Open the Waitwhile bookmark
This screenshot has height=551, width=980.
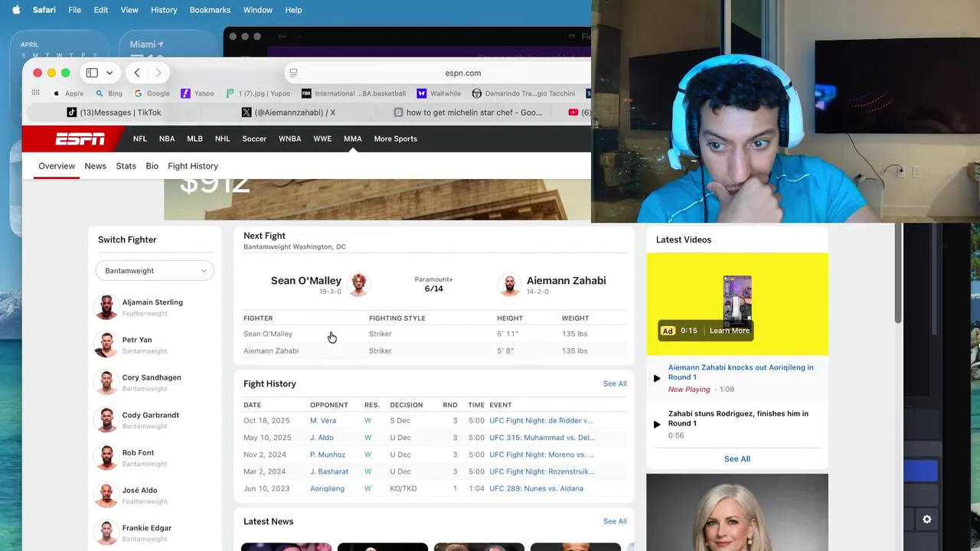(x=439, y=93)
